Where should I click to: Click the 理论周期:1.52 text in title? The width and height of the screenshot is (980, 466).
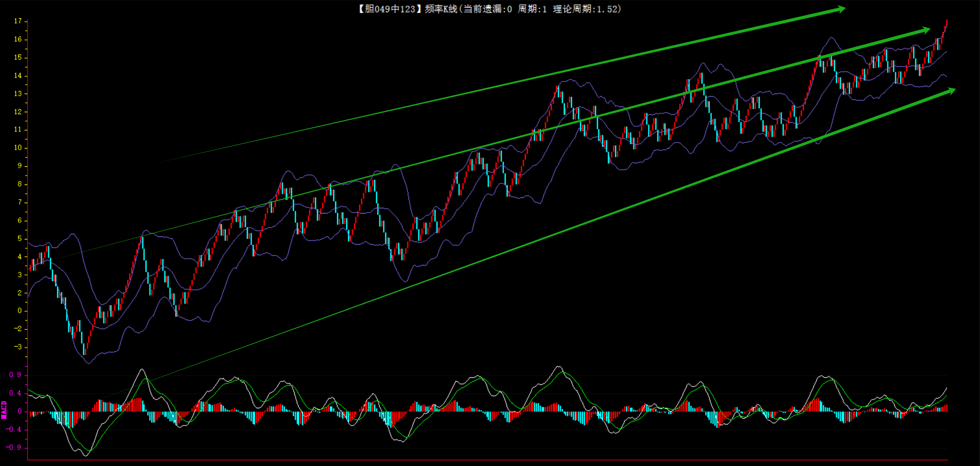(586, 9)
